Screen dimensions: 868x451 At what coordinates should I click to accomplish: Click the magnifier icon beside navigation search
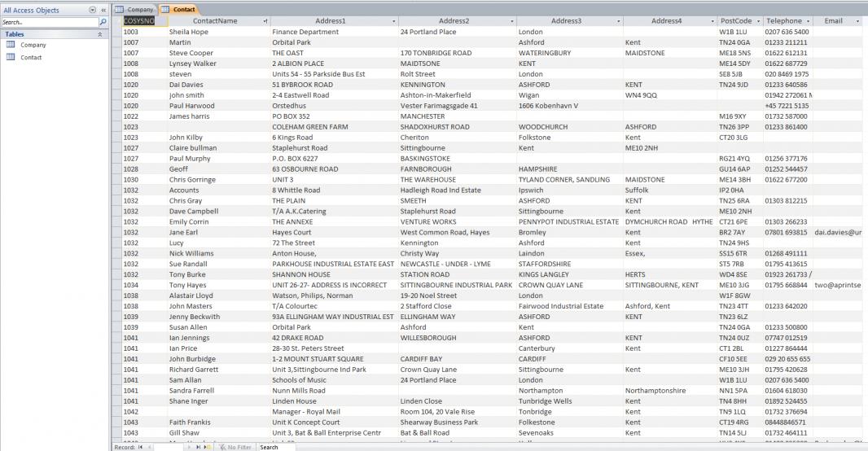pos(103,22)
